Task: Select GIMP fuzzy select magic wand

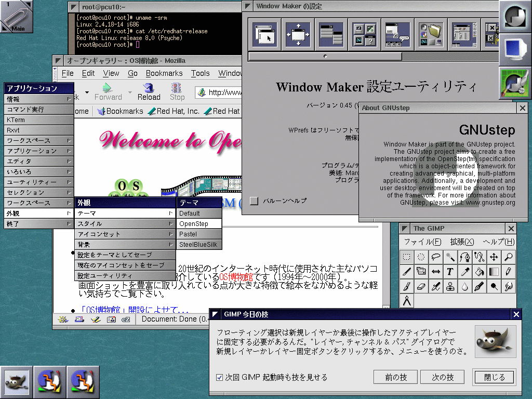Action: point(450,257)
